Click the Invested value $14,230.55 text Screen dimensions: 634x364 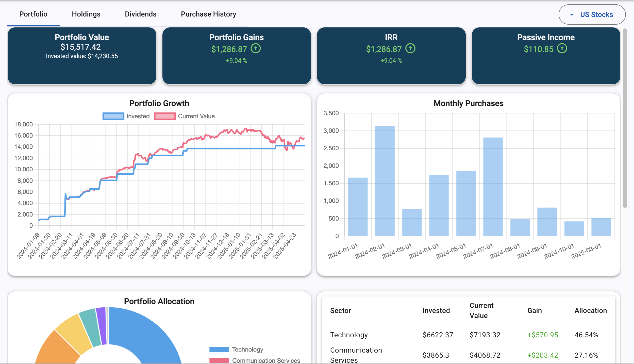click(x=82, y=56)
